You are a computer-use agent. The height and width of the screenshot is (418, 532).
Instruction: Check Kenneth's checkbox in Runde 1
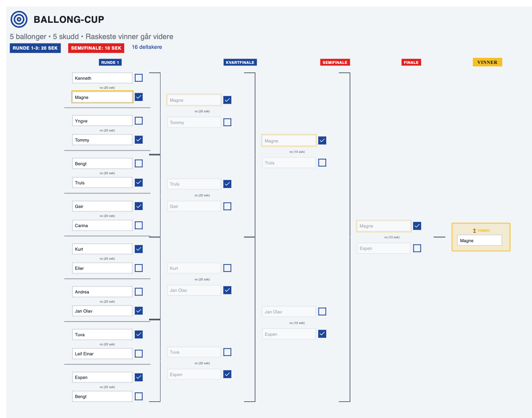[x=139, y=78]
